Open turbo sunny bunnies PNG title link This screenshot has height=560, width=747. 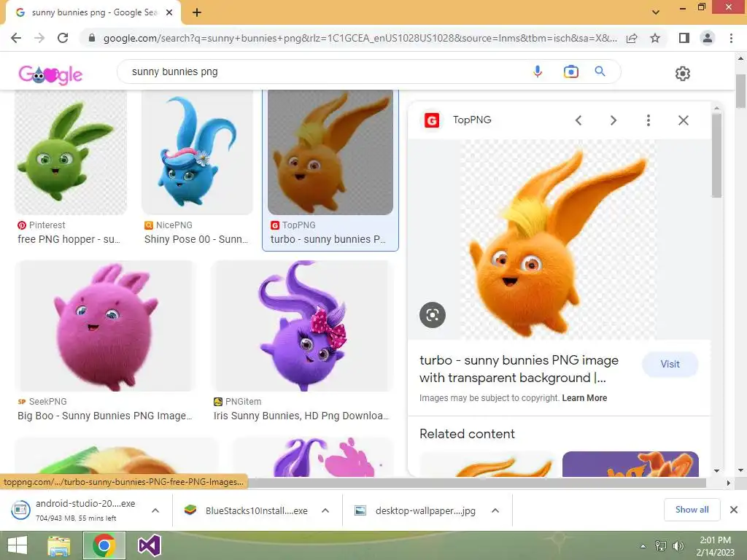[x=519, y=369]
